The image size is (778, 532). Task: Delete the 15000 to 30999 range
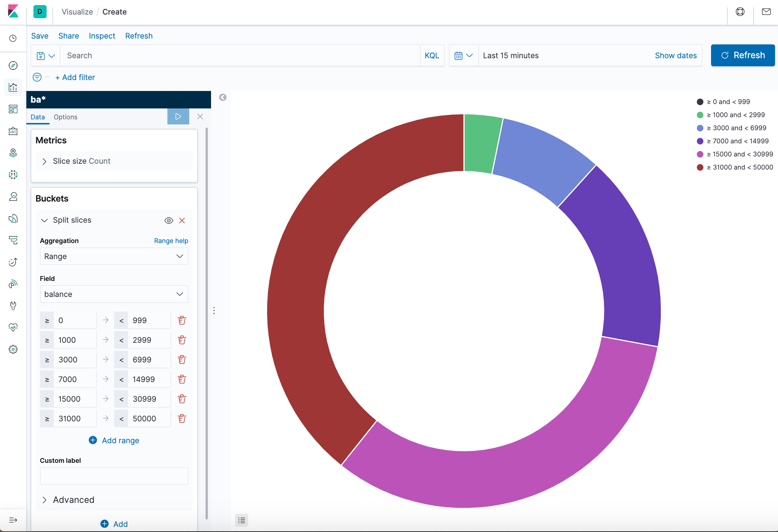(x=182, y=399)
